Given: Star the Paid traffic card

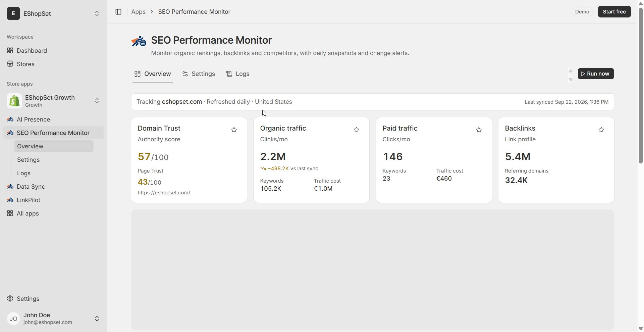Looking at the screenshot, I should coord(479,130).
